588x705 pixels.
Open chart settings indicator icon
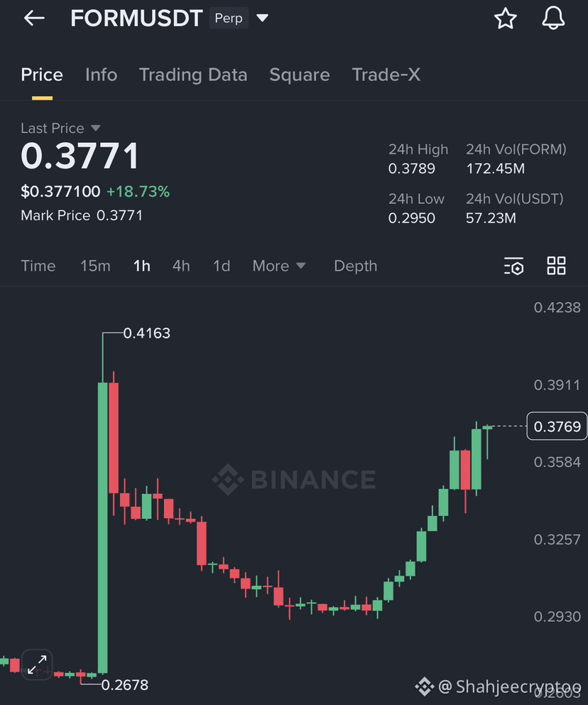(514, 266)
